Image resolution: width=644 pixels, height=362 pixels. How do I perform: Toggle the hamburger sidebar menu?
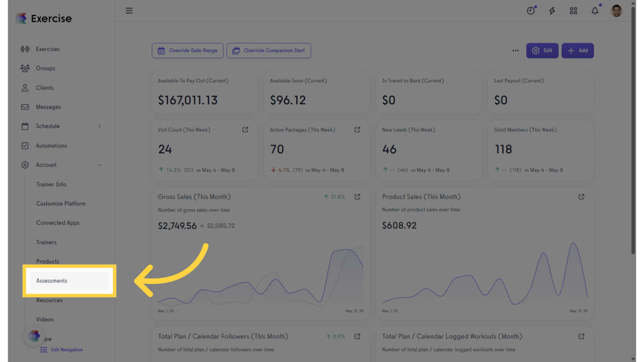pyautogui.click(x=129, y=11)
